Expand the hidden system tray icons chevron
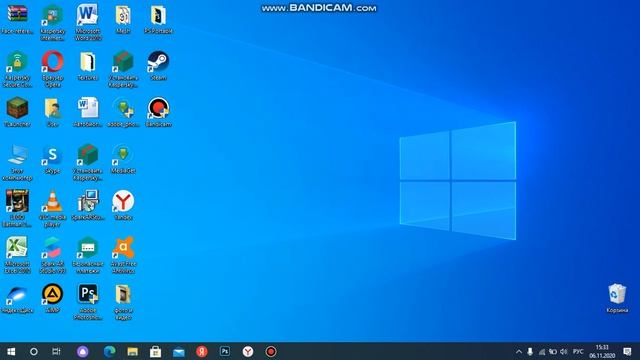The image size is (640, 360). (x=519, y=351)
